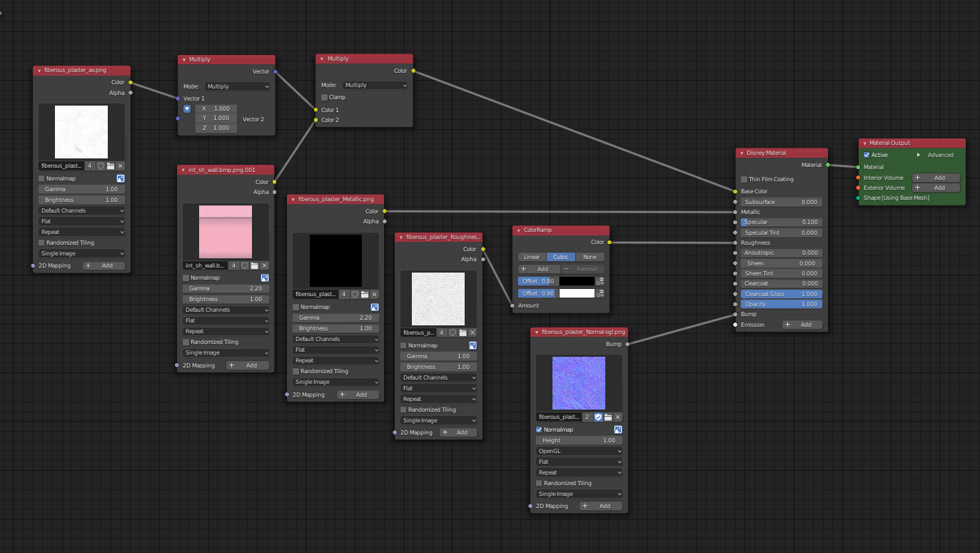Uncheck Active in Material Output node

click(867, 155)
